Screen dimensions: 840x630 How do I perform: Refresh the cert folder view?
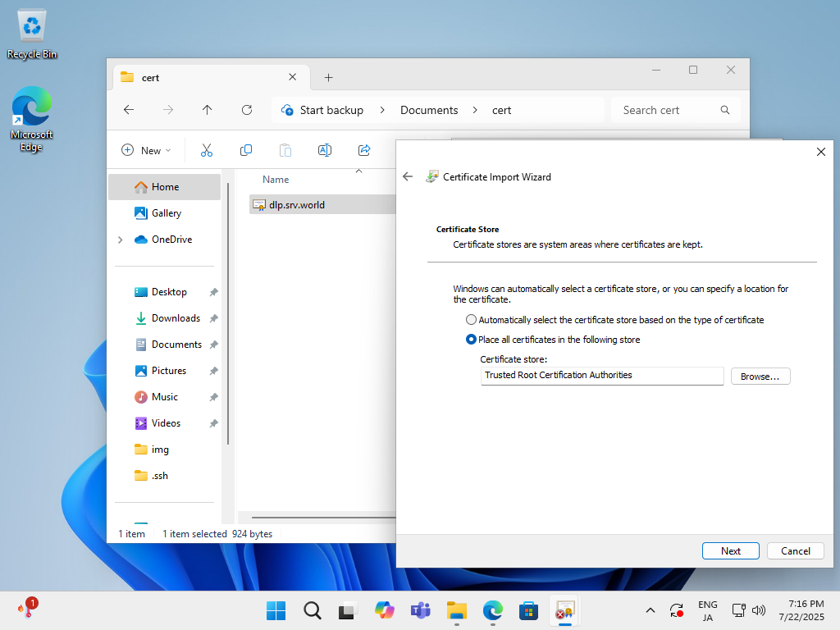coord(246,109)
